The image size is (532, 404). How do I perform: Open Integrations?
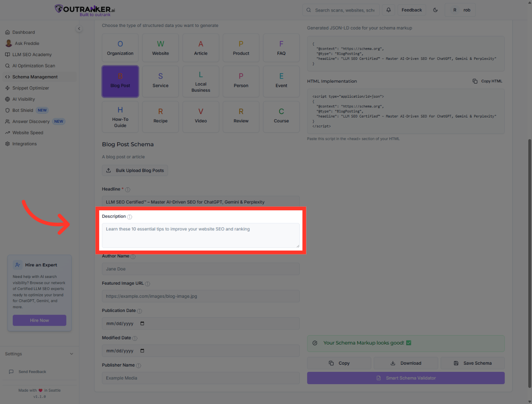[39, 144]
